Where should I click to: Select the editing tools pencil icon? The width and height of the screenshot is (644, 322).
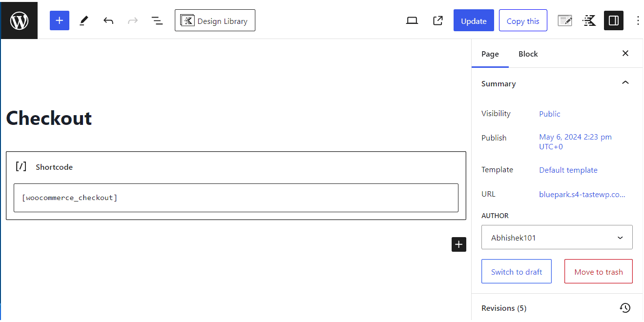coord(83,20)
